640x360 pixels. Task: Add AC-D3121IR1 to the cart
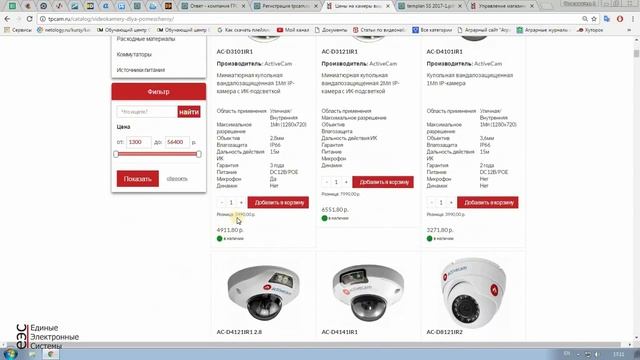point(383,182)
